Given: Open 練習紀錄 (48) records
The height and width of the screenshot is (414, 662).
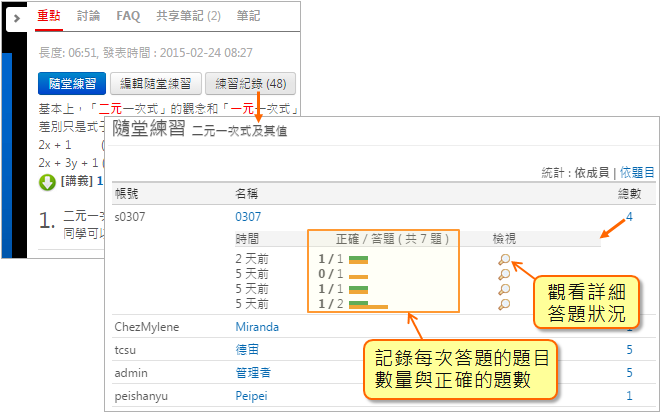Looking at the screenshot, I should [x=250, y=84].
